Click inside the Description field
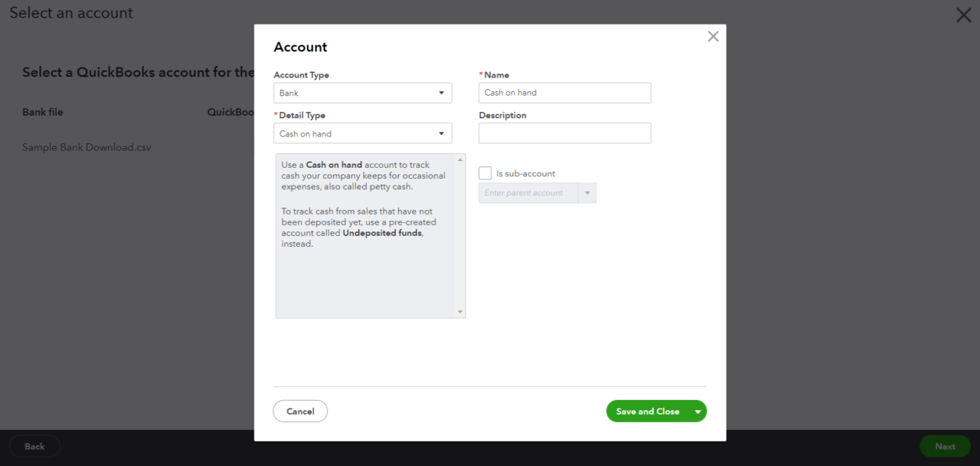 click(564, 133)
